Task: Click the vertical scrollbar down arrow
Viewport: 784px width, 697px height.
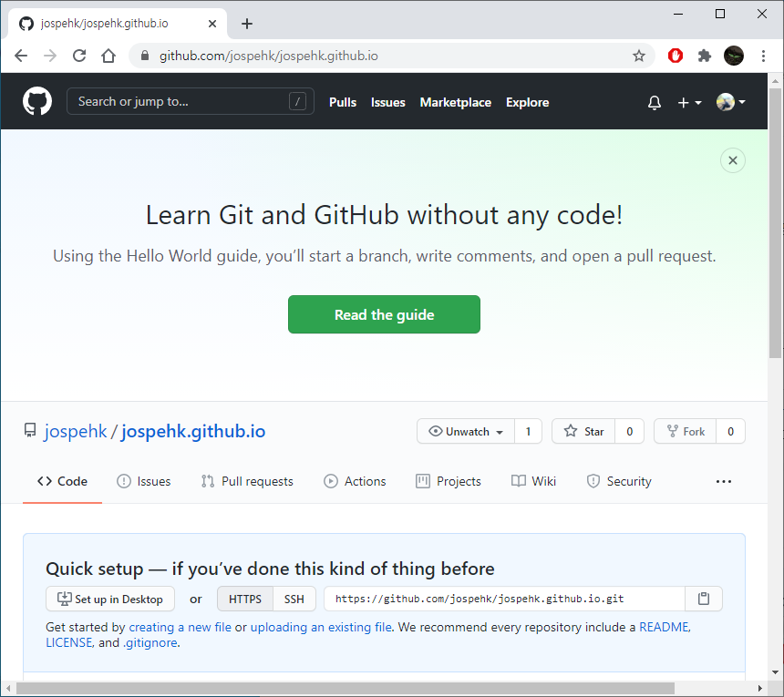Action: (x=775, y=672)
